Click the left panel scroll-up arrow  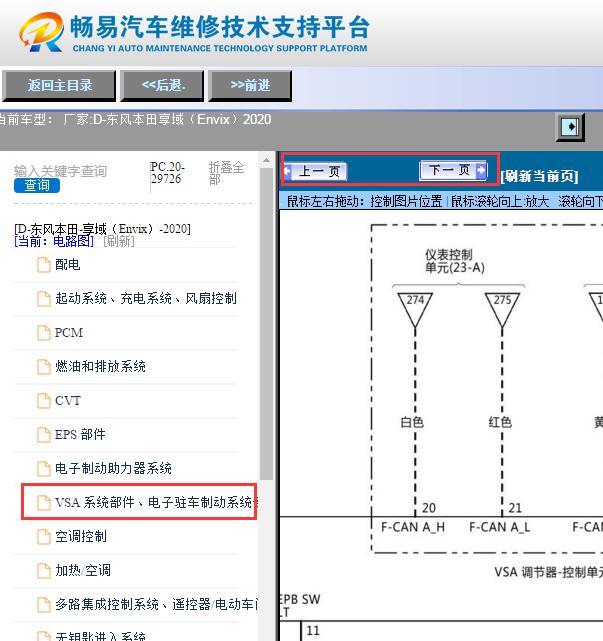click(267, 160)
